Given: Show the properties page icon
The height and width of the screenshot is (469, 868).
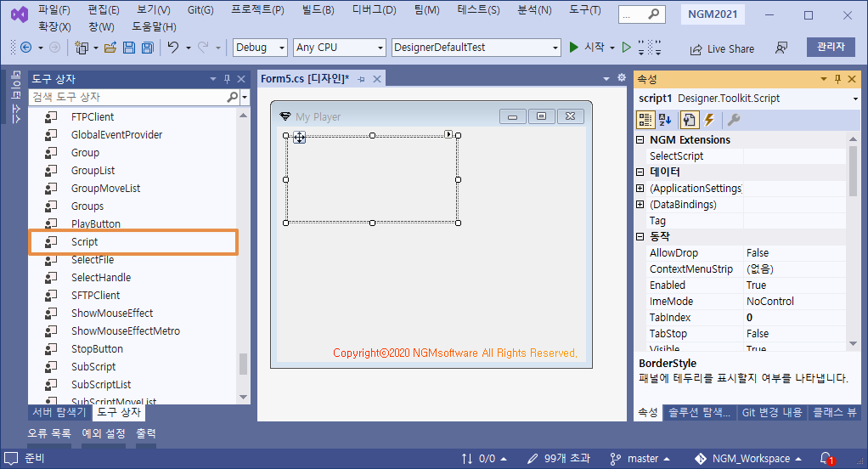Looking at the screenshot, I should [x=689, y=120].
